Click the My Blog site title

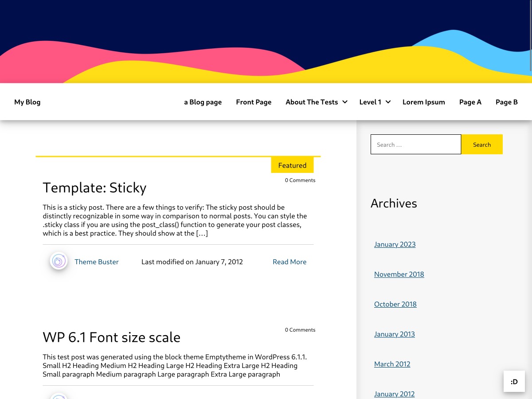point(27,102)
